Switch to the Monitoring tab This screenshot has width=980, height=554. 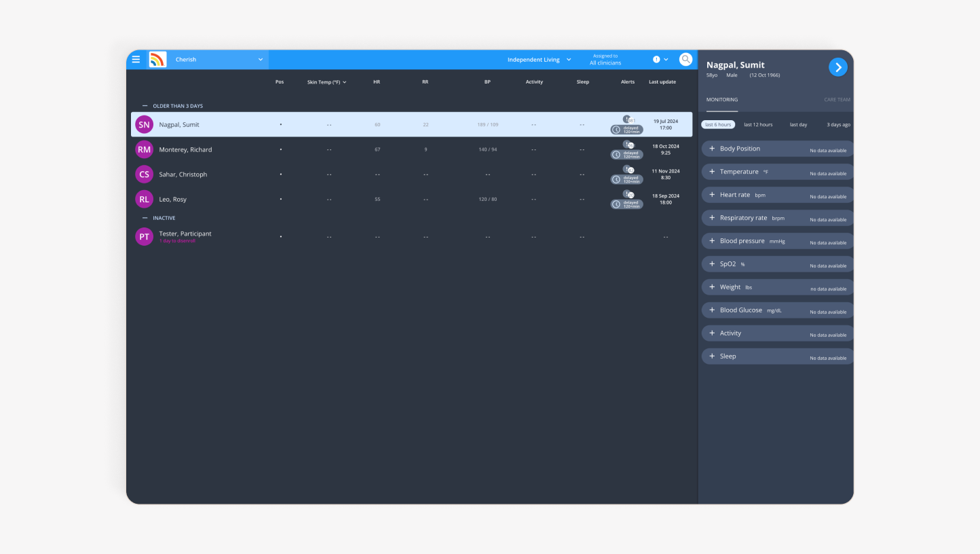pos(722,100)
